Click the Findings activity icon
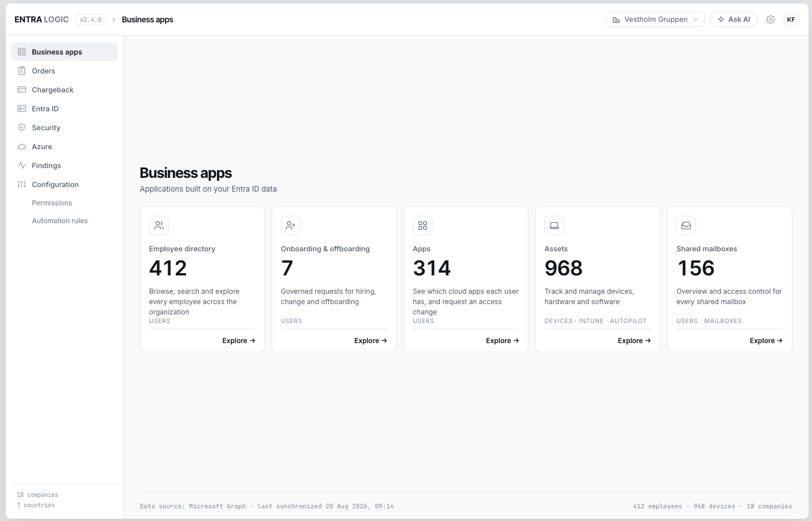This screenshot has width=812, height=521. pos(22,165)
